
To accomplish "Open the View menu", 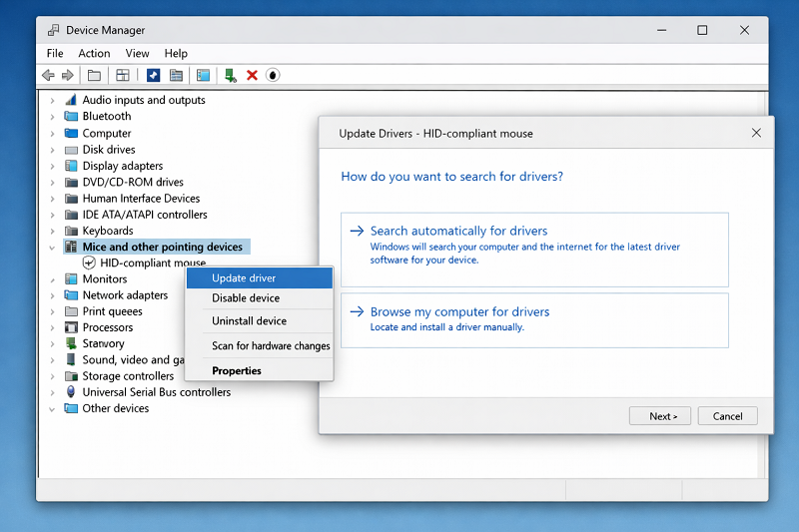I will (x=137, y=54).
